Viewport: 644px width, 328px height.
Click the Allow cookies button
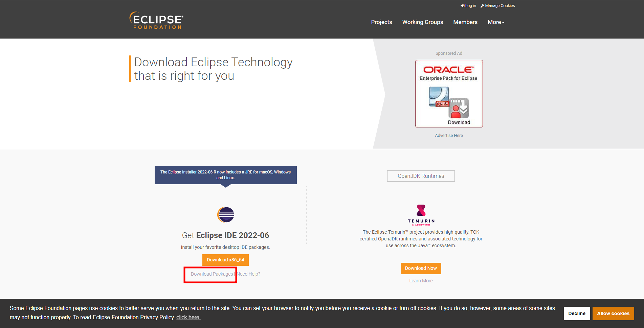(613, 313)
